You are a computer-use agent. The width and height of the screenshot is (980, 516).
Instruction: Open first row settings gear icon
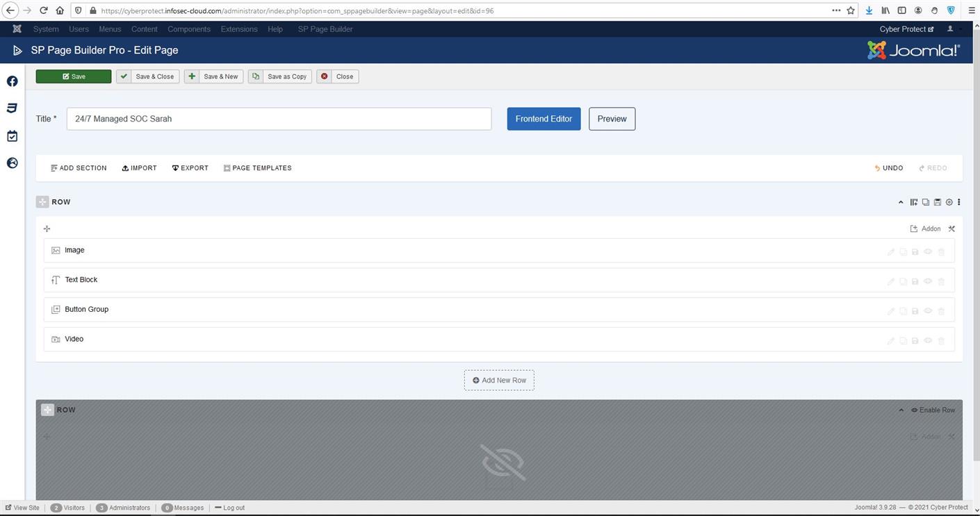(x=949, y=202)
